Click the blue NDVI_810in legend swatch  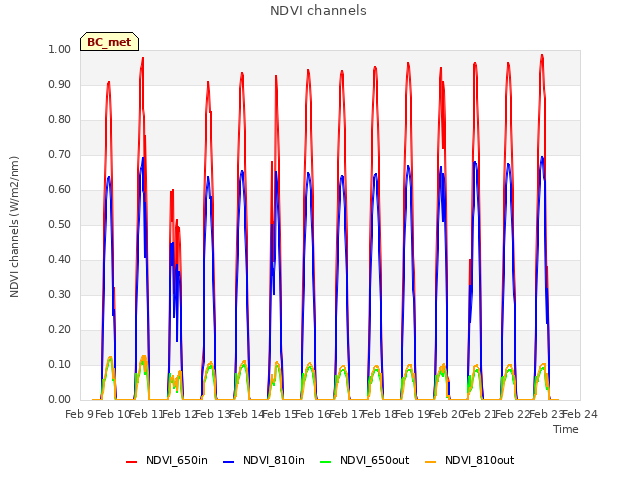coord(229,462)
